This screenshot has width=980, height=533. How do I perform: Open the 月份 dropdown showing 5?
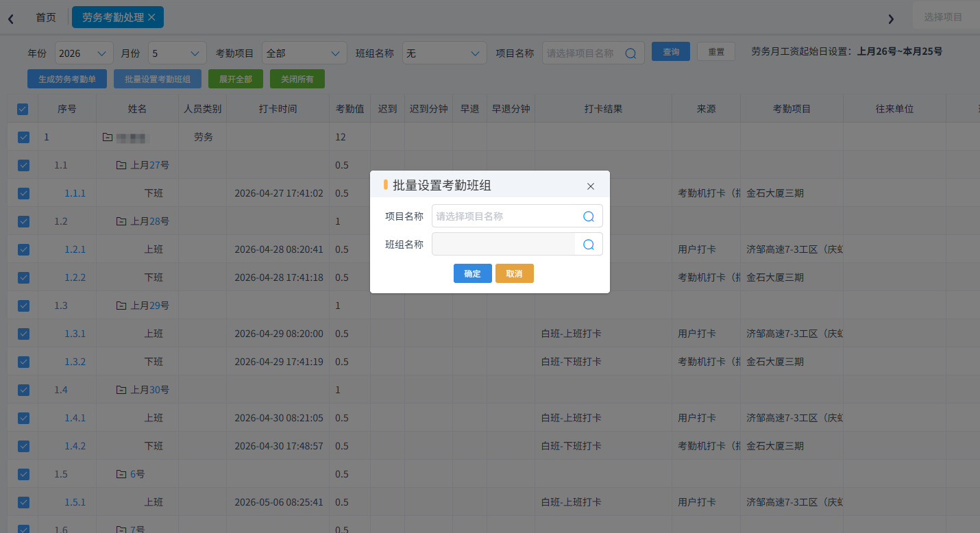(177, 53)
